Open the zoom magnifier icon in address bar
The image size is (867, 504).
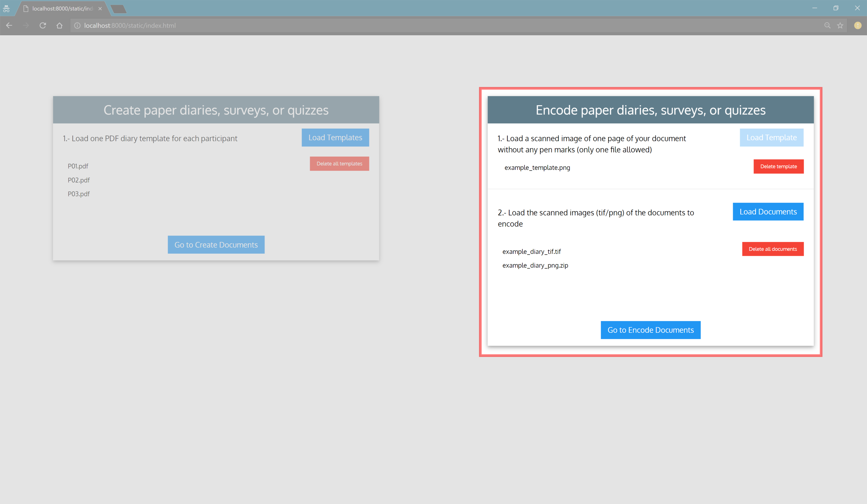(827, 25)
